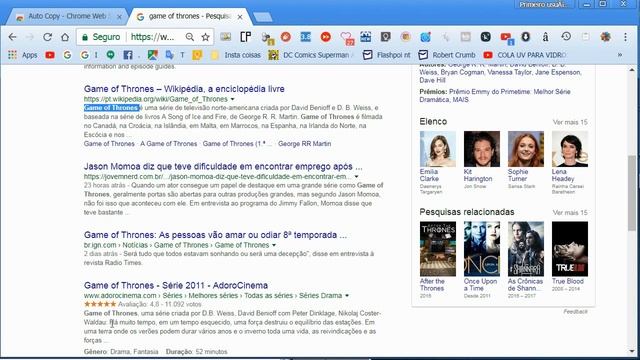Screen dimensions: 640x360
Task: Expand the jovemnerd result URL dropdown arrow
Action: click(356, 177)
